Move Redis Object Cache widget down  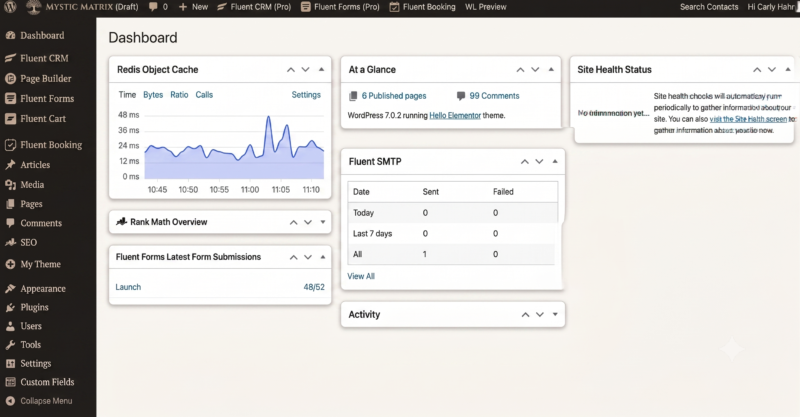pos(306,69)
